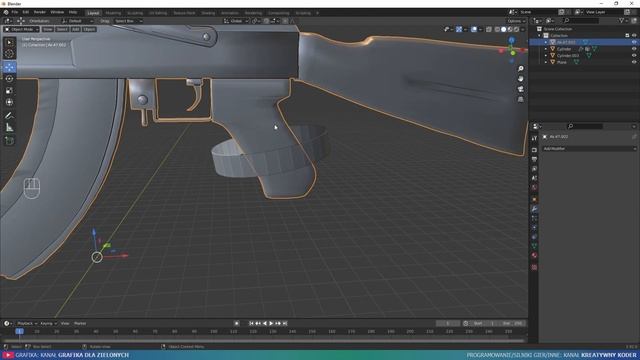The image size is (640, 360).
Task: Select the Scale tool
Action: pos(9,91)
